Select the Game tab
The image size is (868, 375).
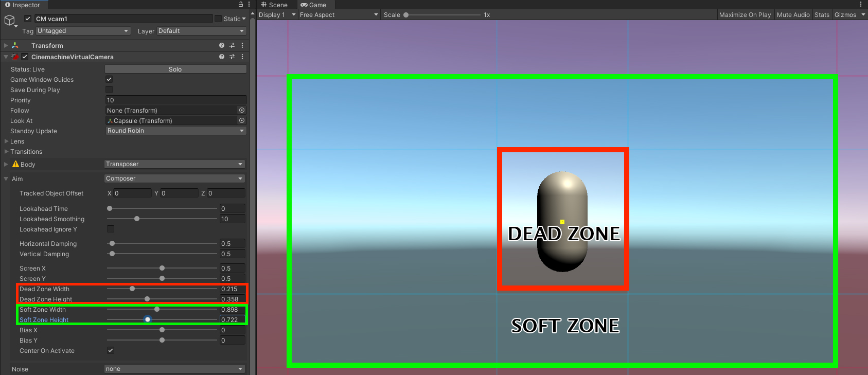[x=313, y=5]
